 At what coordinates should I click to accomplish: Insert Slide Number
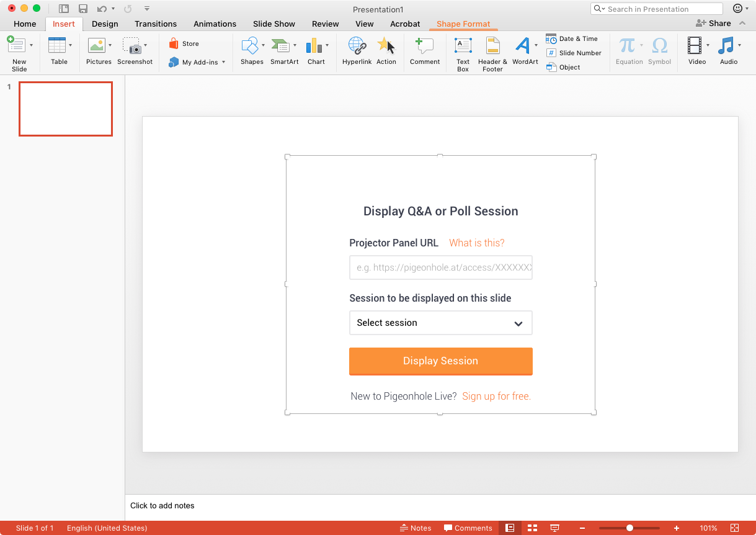pos(574,53)
